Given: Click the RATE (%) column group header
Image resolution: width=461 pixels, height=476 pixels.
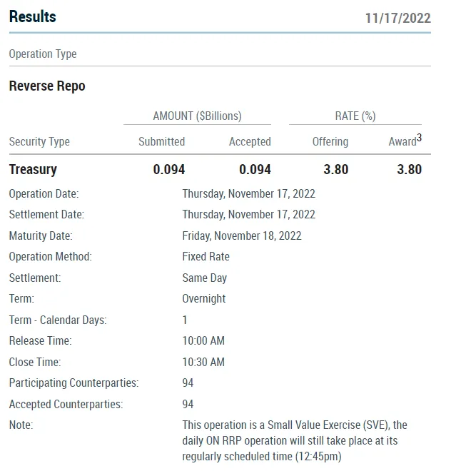Looking at the screenshot, I should [x=355, y=116].
